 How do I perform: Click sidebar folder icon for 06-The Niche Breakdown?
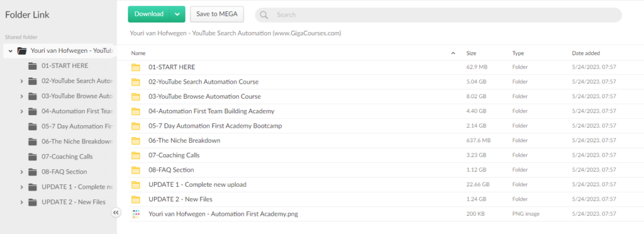[33, 142]
